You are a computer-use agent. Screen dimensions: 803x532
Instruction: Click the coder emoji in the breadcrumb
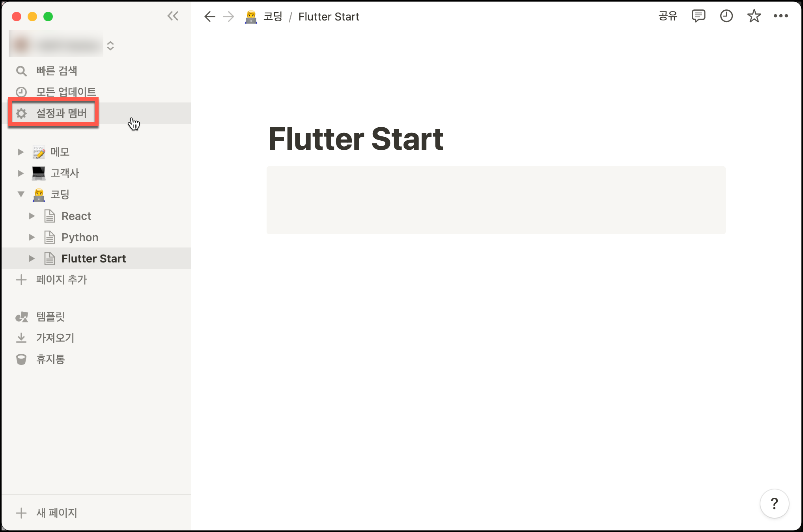point(251,17)
